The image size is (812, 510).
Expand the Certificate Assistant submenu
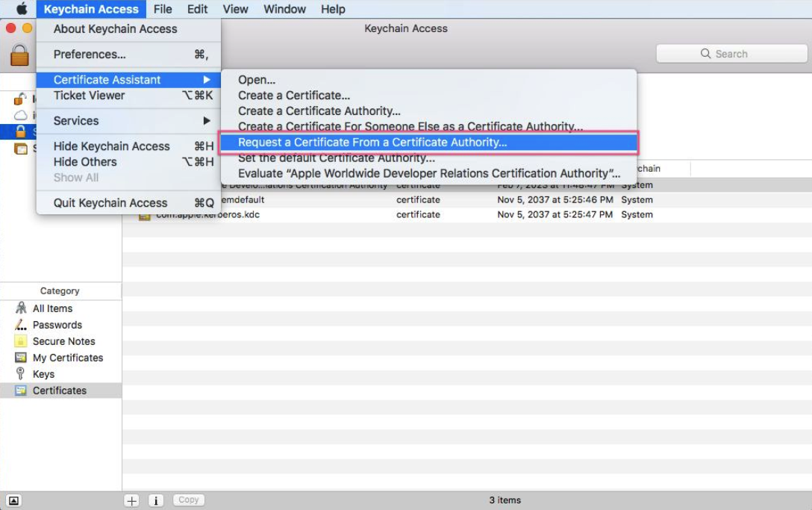[128, 80]
